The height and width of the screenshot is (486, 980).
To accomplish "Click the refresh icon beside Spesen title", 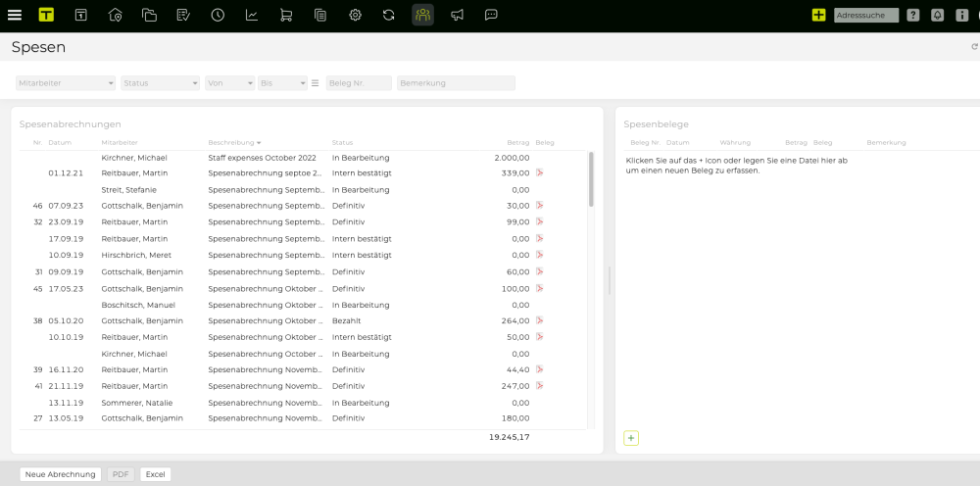I will 974,47.
